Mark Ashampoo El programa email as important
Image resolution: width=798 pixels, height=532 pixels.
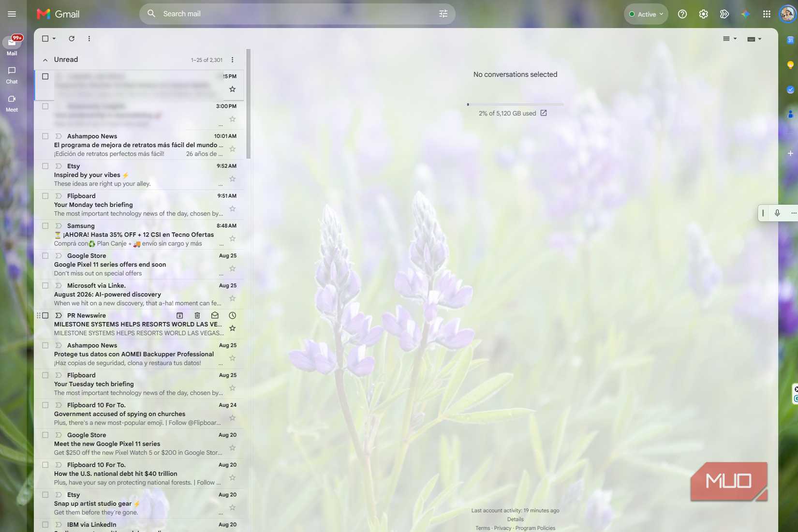(x=59, y=136)
